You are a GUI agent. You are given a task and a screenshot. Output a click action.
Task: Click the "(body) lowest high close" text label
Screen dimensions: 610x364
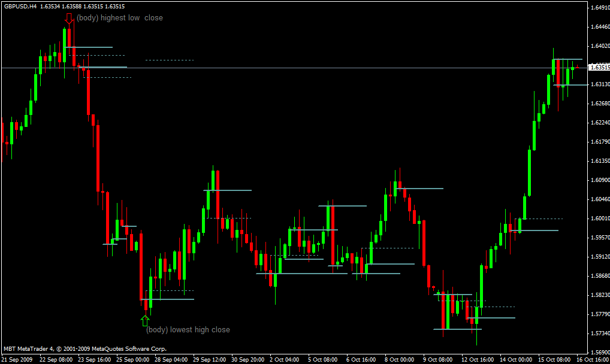[x=188, y=330]
